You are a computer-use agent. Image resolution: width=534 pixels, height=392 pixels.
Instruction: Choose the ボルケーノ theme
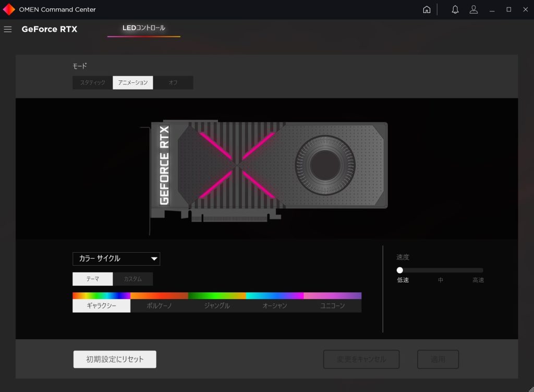click(x=159, y=306)
